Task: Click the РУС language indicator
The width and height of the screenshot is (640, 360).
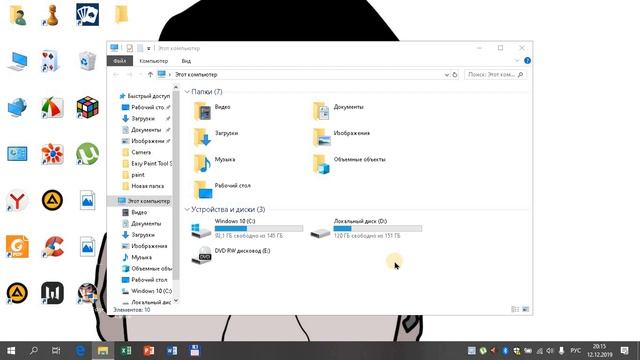Action: [576, 351]
